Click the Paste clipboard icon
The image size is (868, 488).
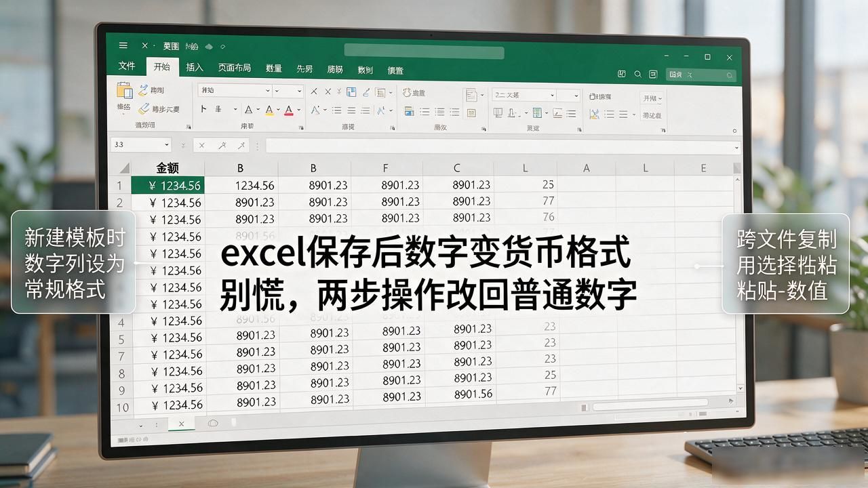coord(124,91)
